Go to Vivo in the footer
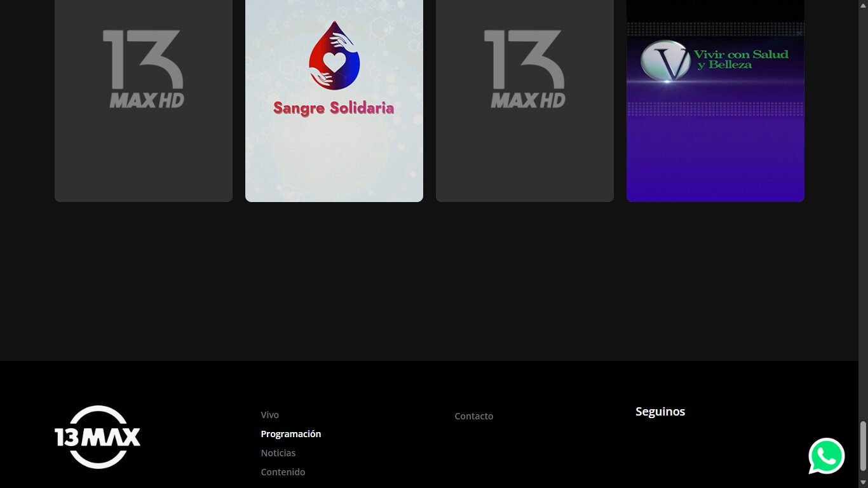The image size is (868, 488). click(269, 415)
